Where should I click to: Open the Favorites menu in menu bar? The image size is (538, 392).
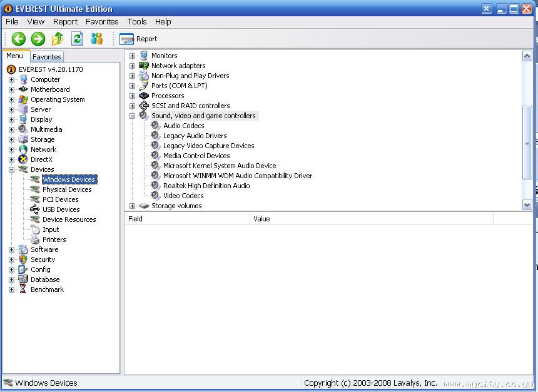click(x=102, y=22)
